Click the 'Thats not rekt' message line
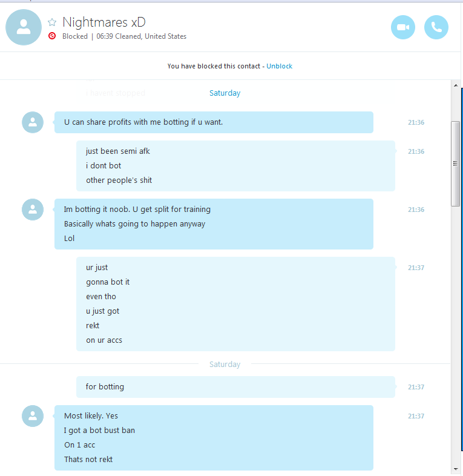 [88, 459]
